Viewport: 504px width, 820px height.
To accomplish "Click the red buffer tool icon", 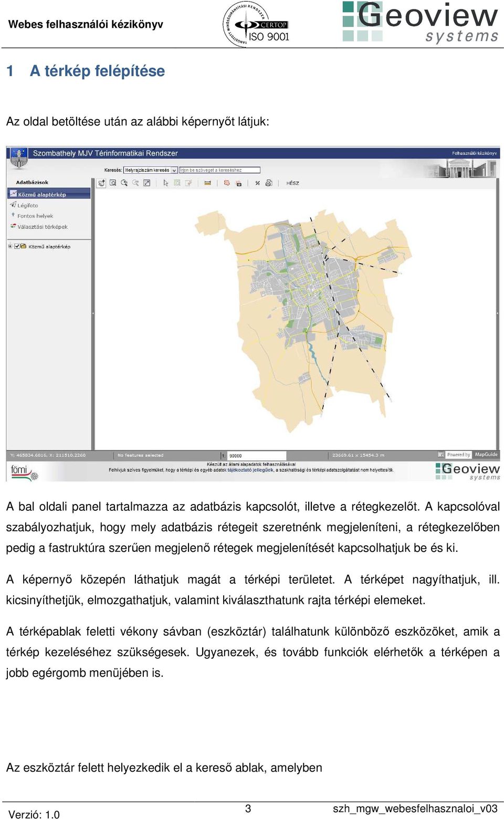I will [x=227, y=183].
